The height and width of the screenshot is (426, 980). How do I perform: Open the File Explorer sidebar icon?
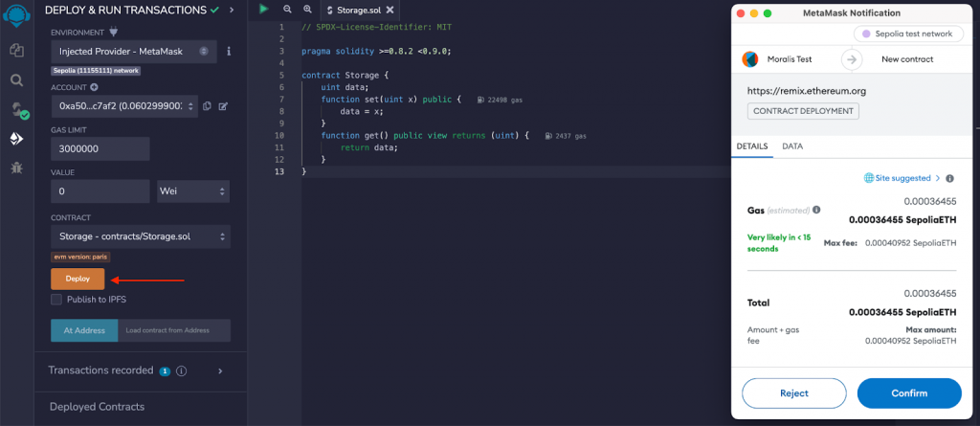[17, 51]
